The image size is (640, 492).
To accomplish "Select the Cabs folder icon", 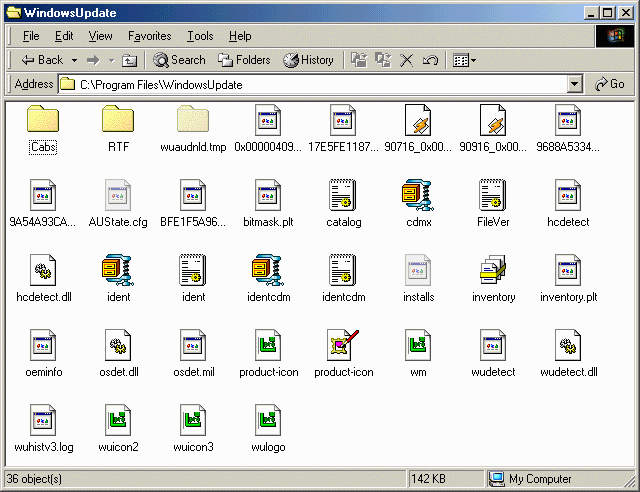I will pos(43,119).
